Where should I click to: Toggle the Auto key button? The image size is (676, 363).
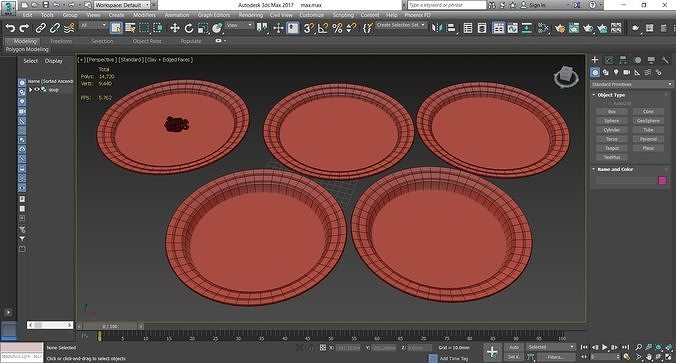[x=514, y=347]
